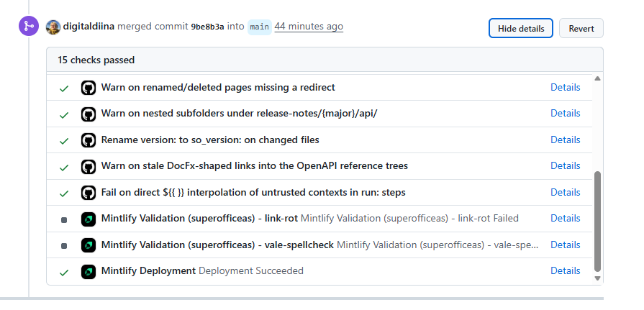Click scrollbar up arrow in checks list
Screen dimensions: 644x310
tap(598, 78)
